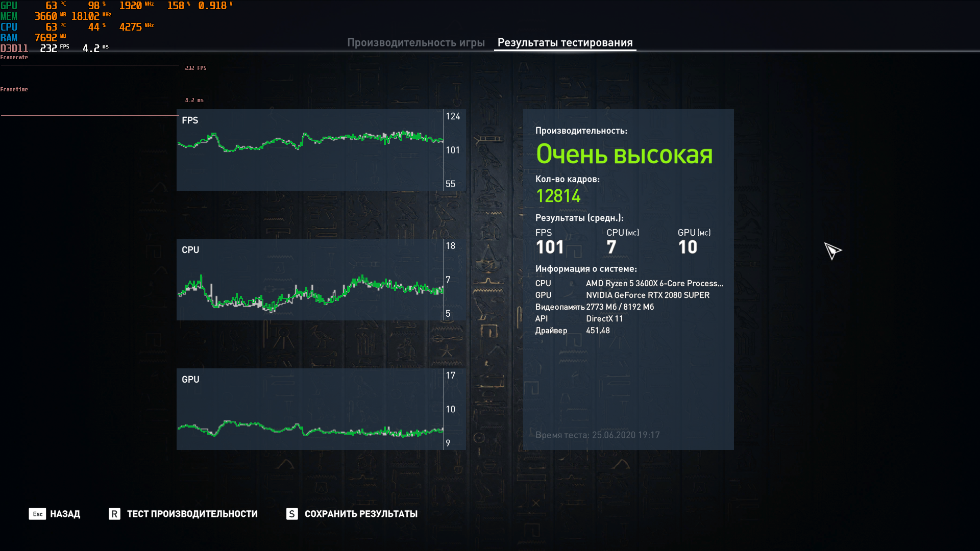This screenshot has width=980, height=551.
Task: Switch to Производительность игры tab
Action: [415, 43]
